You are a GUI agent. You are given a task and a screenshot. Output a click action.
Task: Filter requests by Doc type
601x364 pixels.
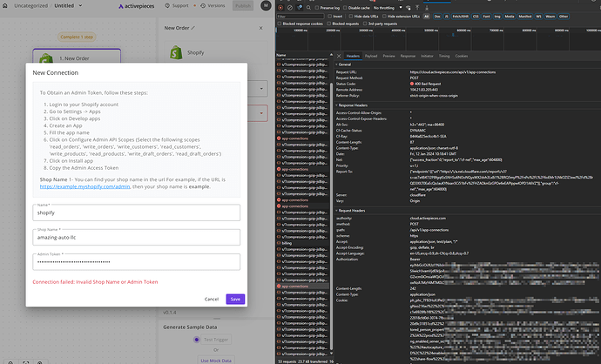(437, 17)
